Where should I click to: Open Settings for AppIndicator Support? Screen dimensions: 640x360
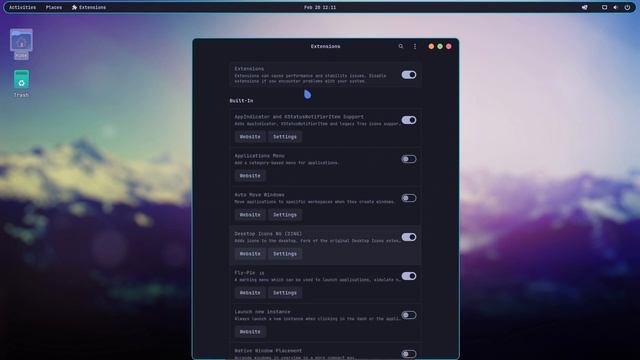point(285,137)
